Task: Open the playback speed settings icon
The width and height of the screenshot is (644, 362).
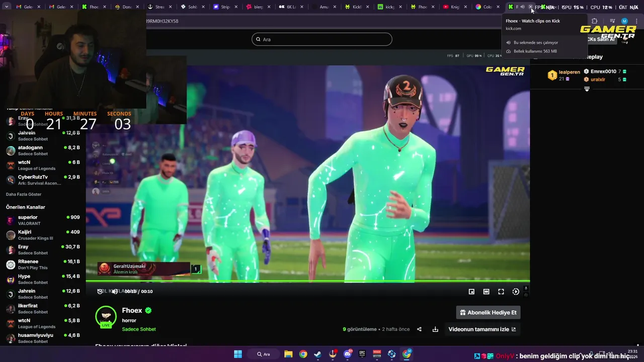Action: click(x=516, y=292)
